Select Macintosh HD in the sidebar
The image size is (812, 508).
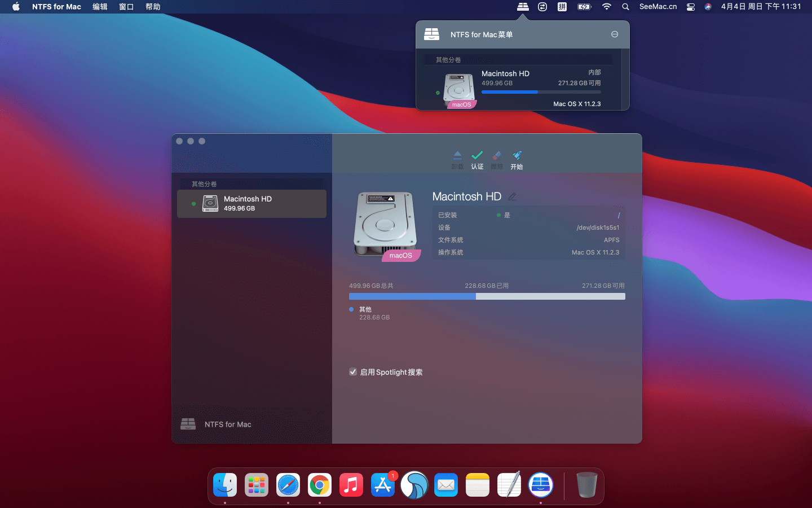coord(251,204)
